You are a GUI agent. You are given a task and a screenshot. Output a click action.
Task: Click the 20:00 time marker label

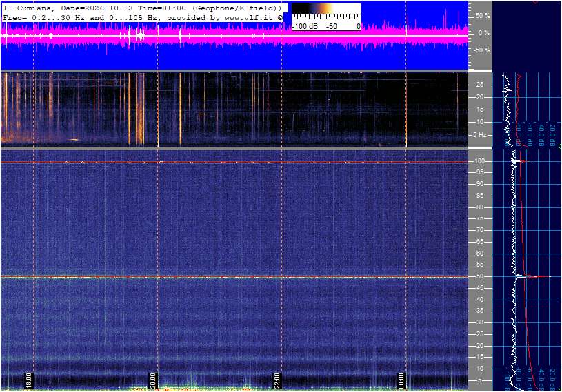(x=152, y=380)
